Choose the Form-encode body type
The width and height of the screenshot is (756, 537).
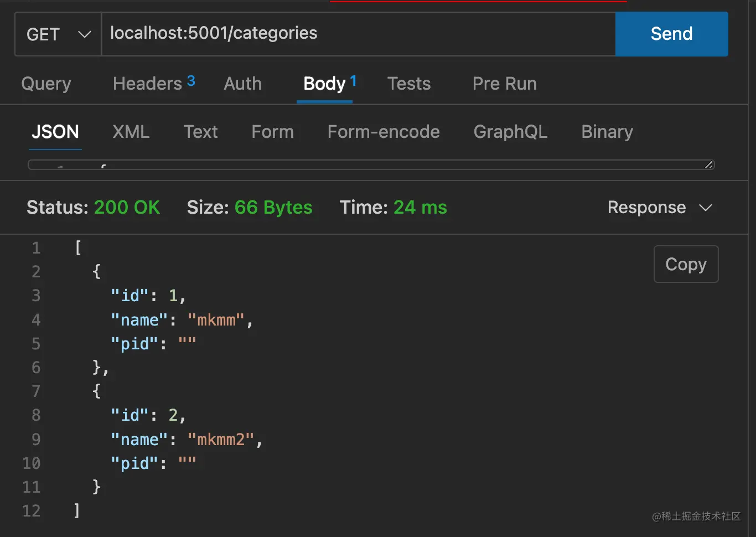click(x=384, y=132)
